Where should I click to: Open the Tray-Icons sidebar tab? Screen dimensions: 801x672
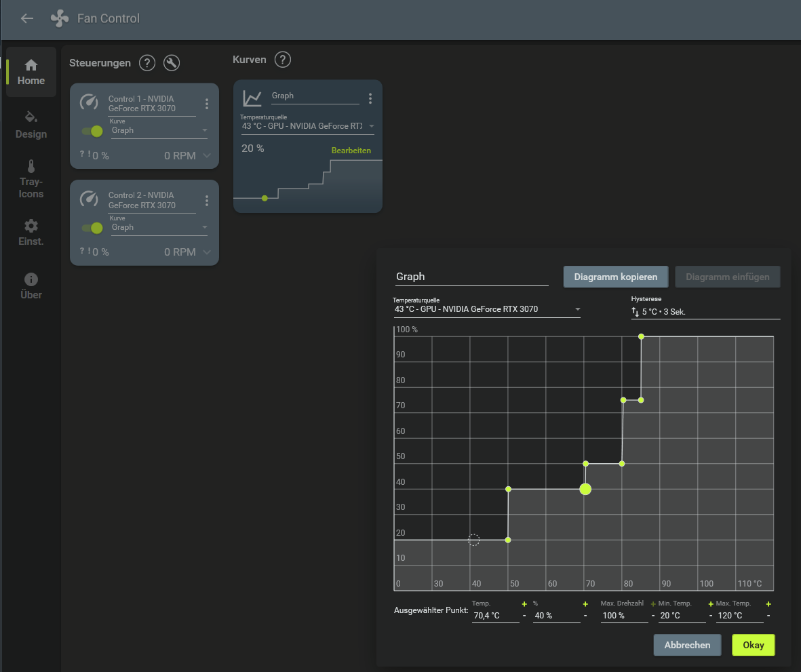coord(31,179)
